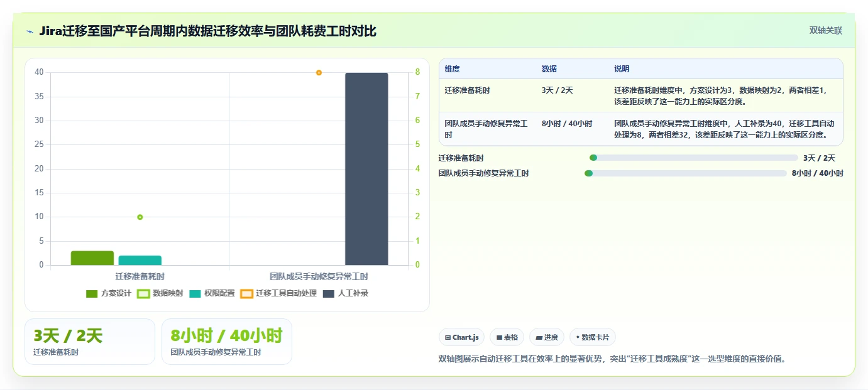Click the 说明 column header
This screenshot has height=390, width=868.
(622, 69)
